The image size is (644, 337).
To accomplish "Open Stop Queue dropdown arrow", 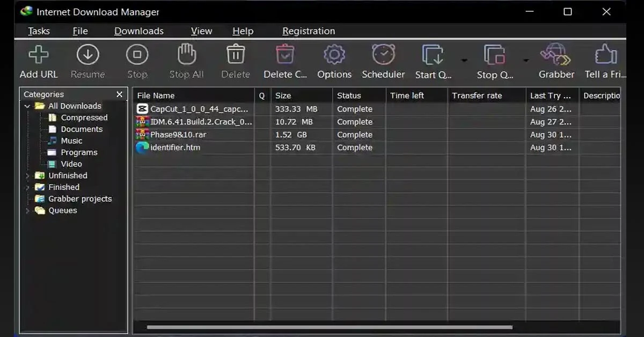I will click(x=526, y=60).
